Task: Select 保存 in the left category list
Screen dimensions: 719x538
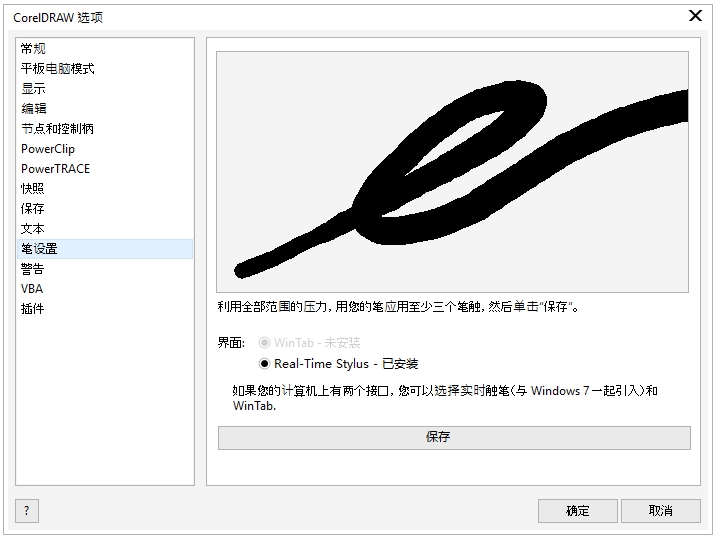Action: tap(34, 209)
